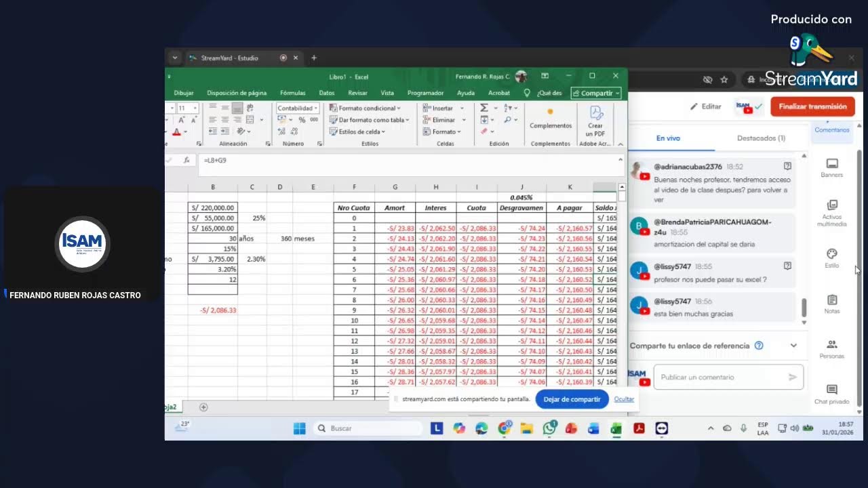Click the Crear un PDF icon

(x=595, y=121)
